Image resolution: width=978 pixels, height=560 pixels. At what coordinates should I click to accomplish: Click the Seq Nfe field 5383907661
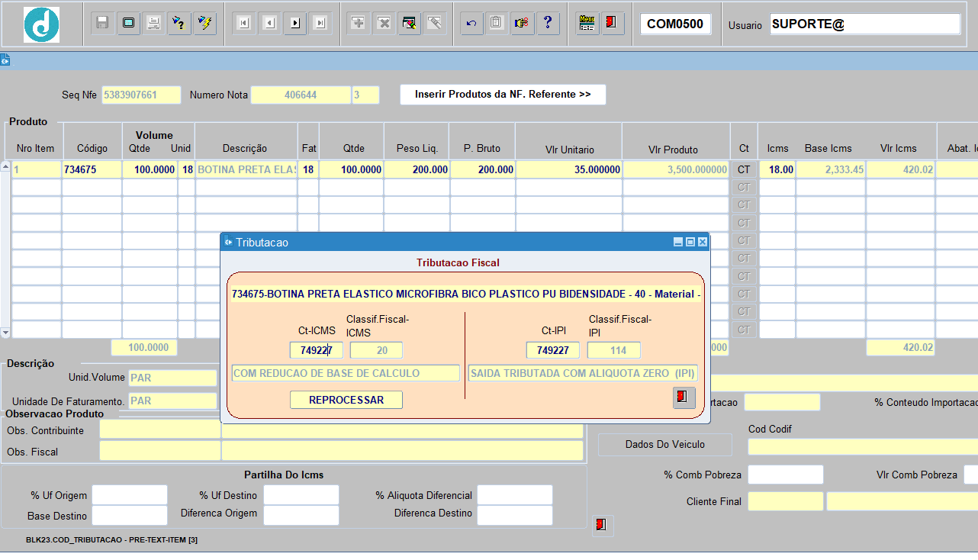(x=141, y=95)
